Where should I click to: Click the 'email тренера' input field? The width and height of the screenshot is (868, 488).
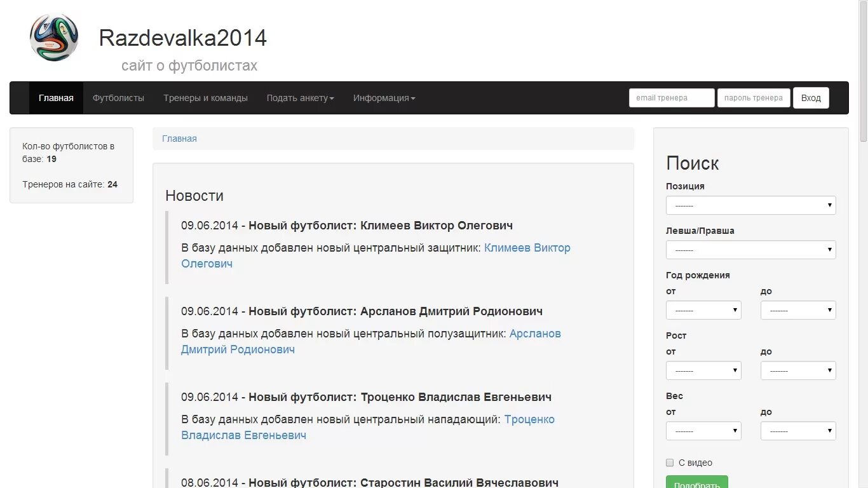click(x=672, y=97)
